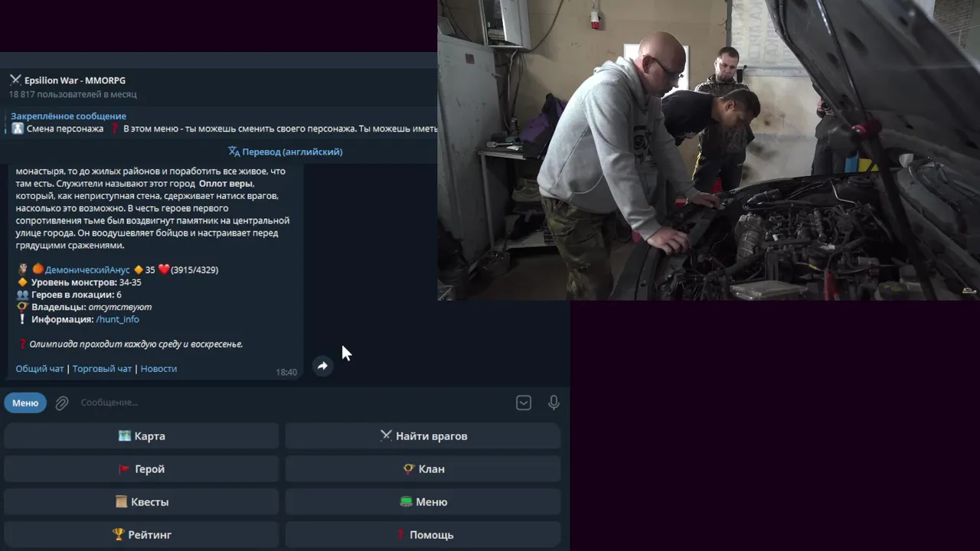Click the ДемоническийАнус player name link
980x551 pixels.
click(88, 270)
